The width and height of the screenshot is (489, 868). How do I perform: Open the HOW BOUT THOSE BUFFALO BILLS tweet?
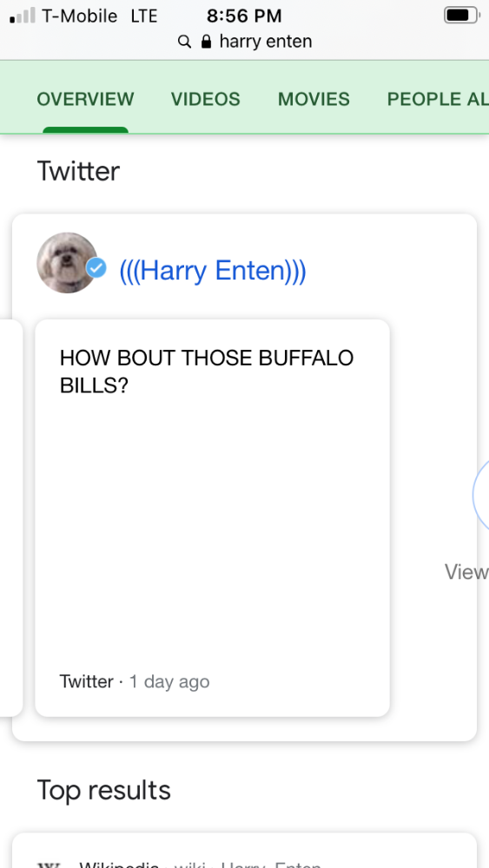point(212,517)
